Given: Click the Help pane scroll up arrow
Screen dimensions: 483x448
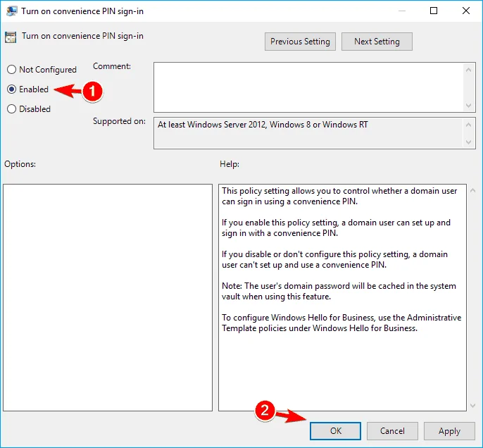Looking at the screenshot, I should 473,191.
